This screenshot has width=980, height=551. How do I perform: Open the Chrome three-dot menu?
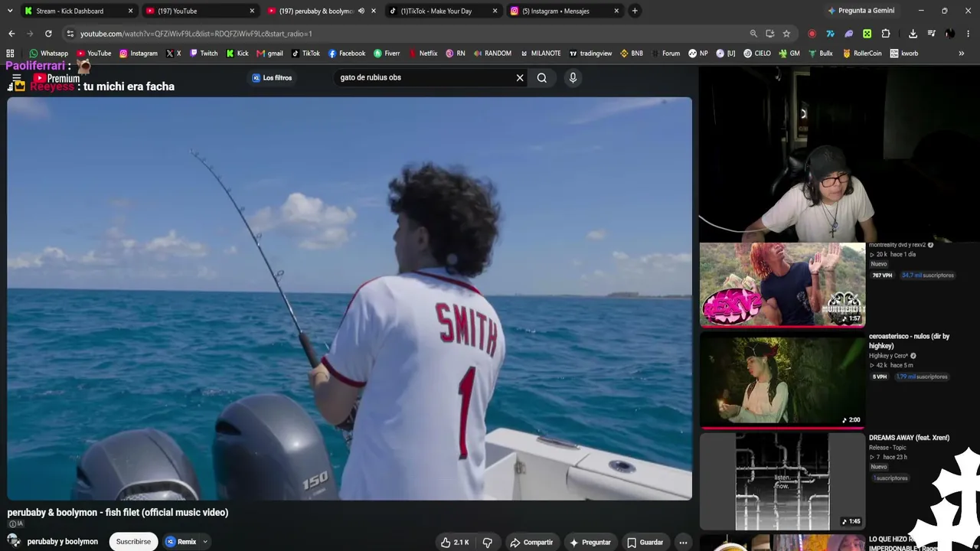click(x=969, y=34)
